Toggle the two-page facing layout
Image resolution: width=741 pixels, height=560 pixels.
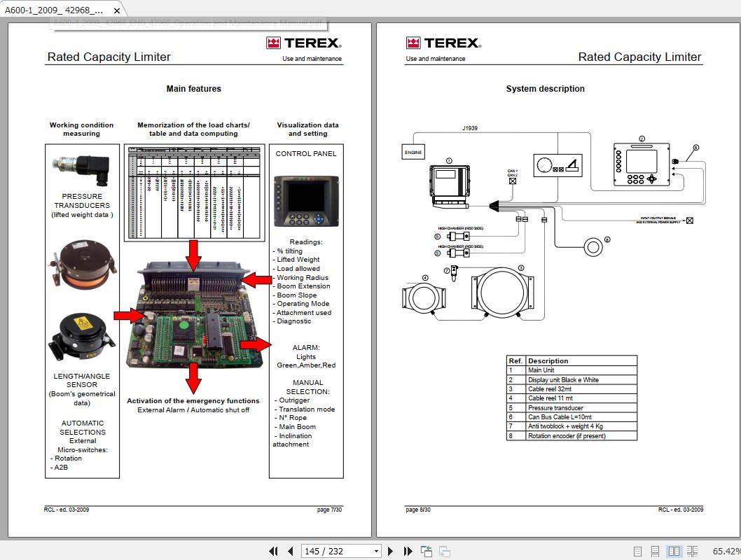(674, 552)
